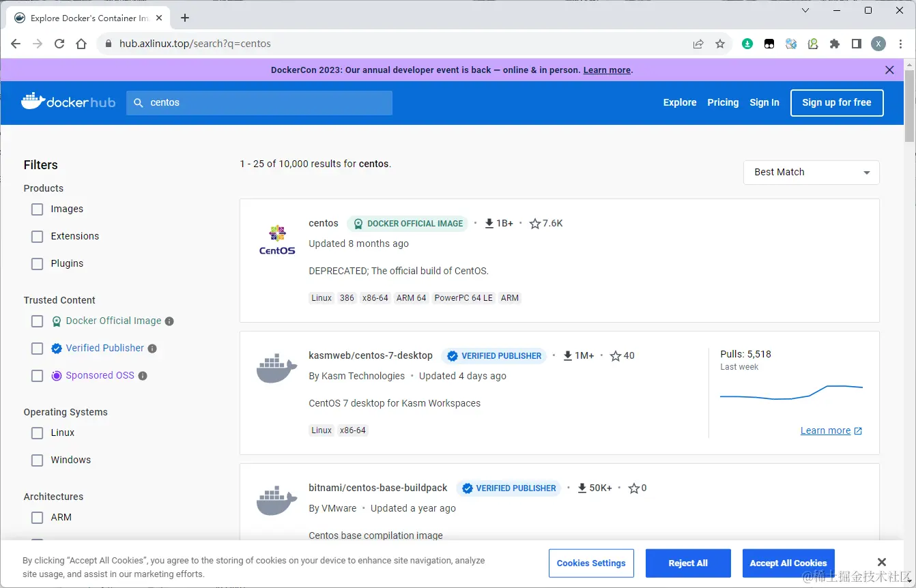The height and width of the screenshot is (588, 916).
Task: Go back using browser back arrow
Action: [16, 44]
